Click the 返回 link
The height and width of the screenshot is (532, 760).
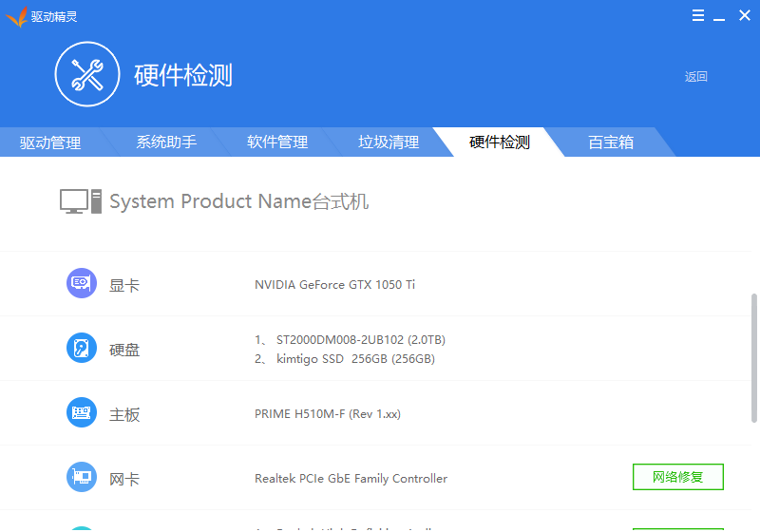[696, 77]
